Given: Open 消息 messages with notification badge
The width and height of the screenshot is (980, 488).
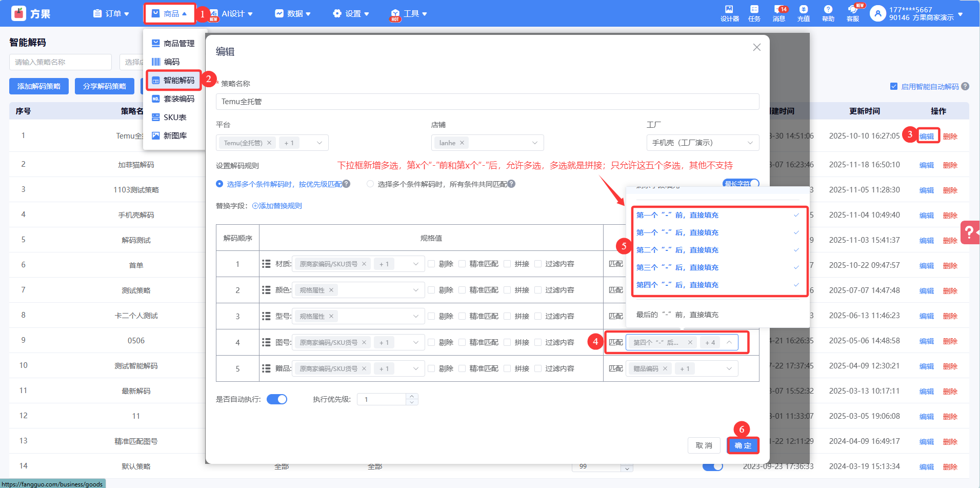Looking at the screenshot, I should [779, 13].
